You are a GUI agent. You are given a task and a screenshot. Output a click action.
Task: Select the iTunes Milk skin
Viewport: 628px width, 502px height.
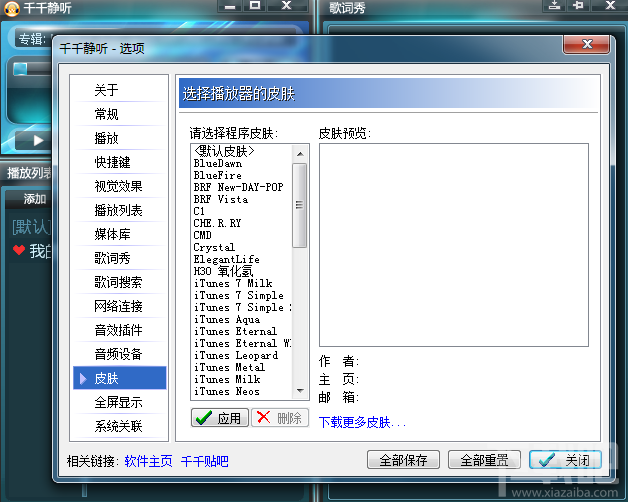point(242,379)
